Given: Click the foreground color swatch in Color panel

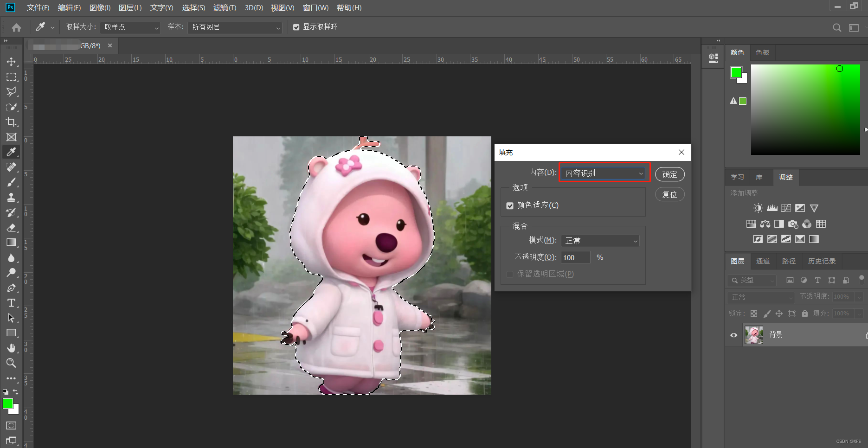Looking at the screenshot, I should click(736, 72).
